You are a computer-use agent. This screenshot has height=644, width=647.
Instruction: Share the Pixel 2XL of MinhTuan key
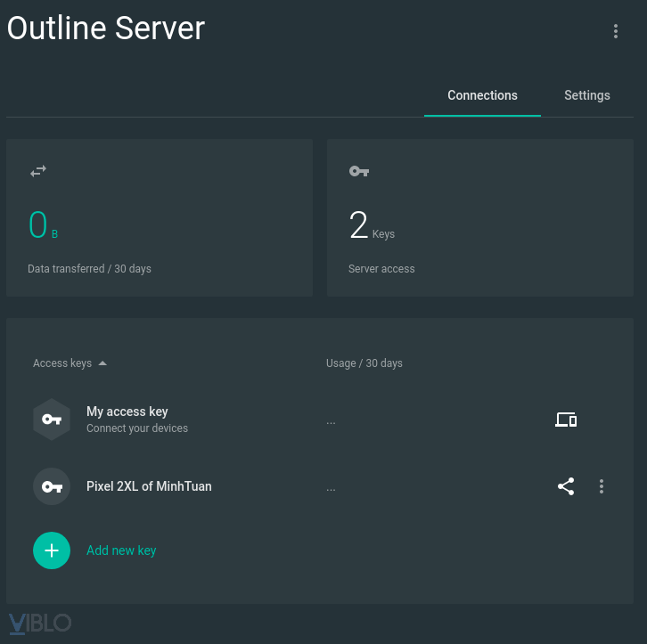tap(566, 486)
